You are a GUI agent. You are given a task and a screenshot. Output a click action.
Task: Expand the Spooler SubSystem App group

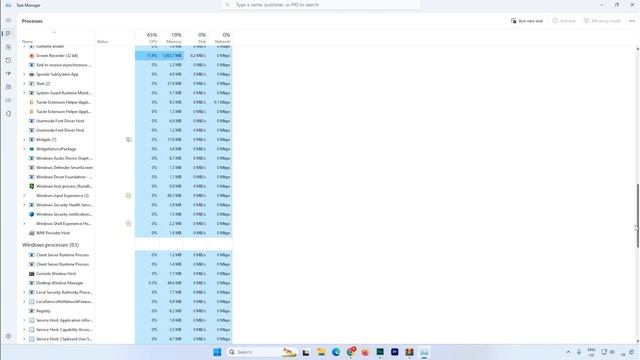[24, 74]
